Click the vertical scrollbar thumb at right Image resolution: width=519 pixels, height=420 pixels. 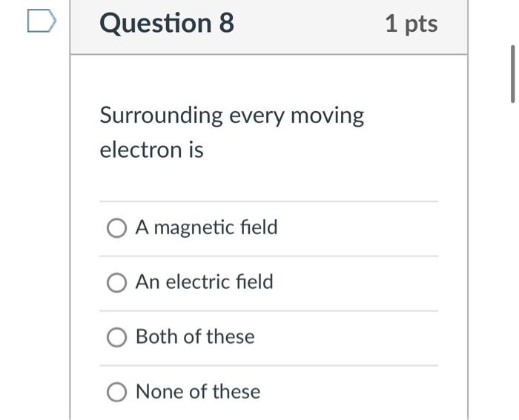pos(512,73)
